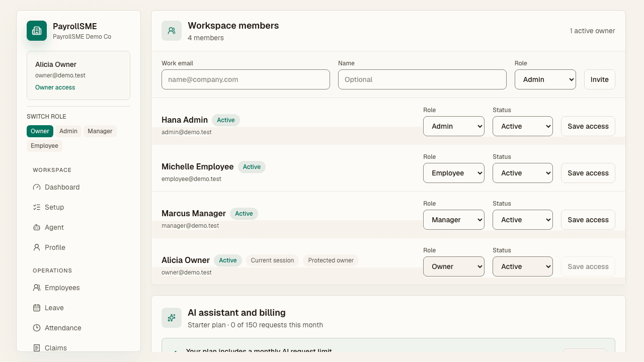The image size is (644, 362).
Task: Save access for Hana Admin
Action: pos(588,126)
